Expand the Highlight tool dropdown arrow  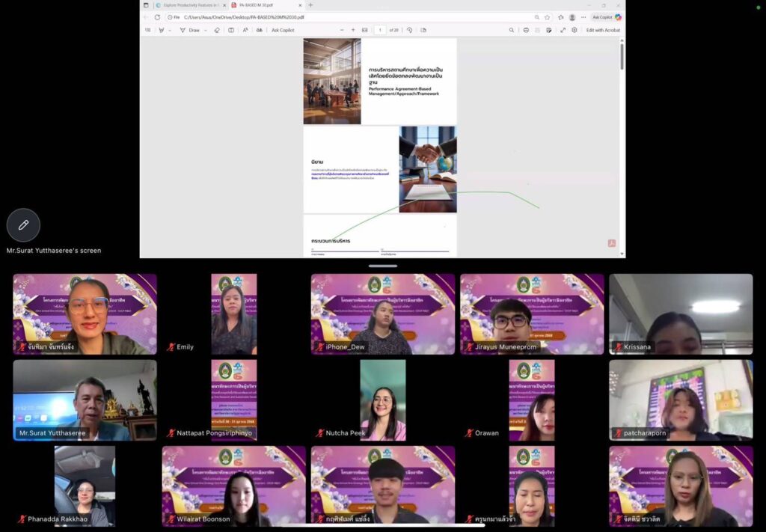[170, 31]
